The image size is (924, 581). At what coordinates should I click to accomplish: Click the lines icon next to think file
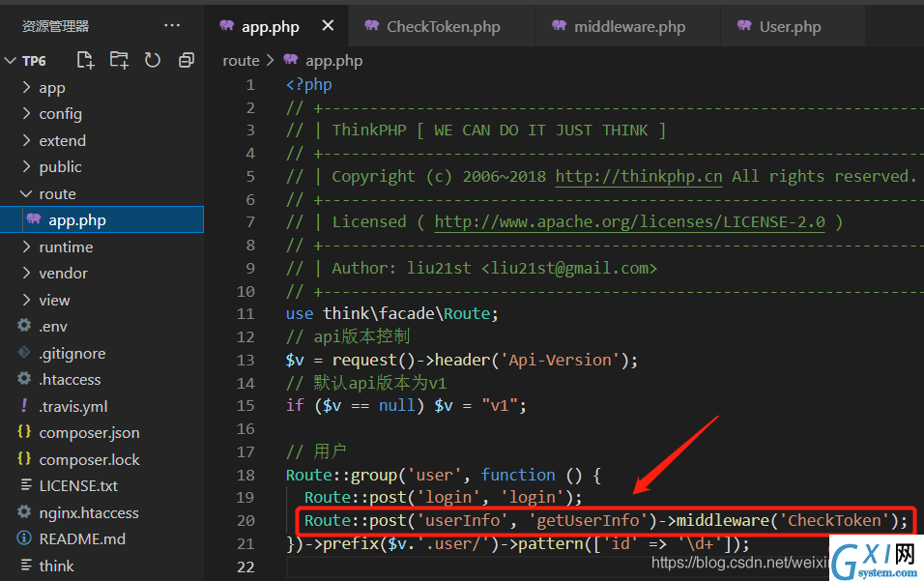click(x=26, y=566)
